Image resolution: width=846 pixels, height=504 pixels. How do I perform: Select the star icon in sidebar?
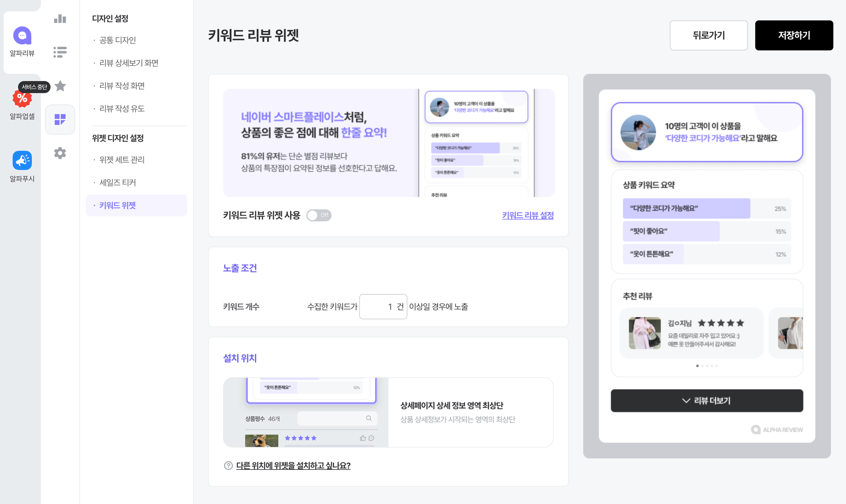pos(60,86)
